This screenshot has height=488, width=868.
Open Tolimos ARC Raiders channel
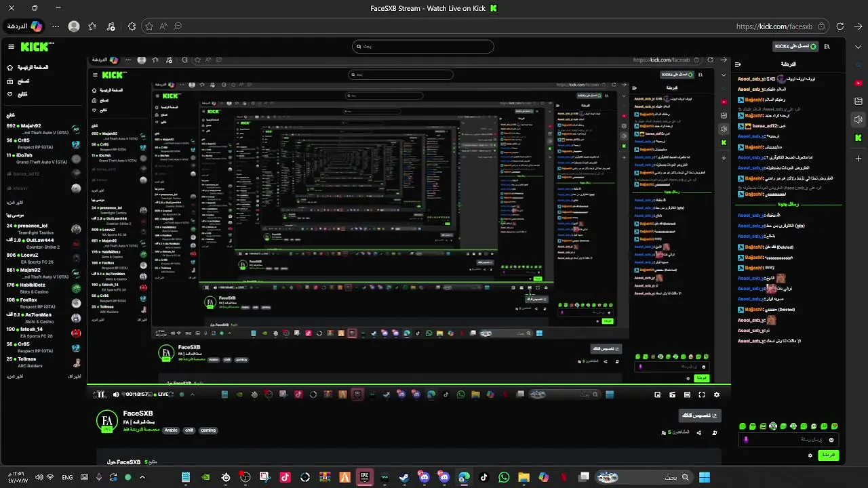(43, 363)
